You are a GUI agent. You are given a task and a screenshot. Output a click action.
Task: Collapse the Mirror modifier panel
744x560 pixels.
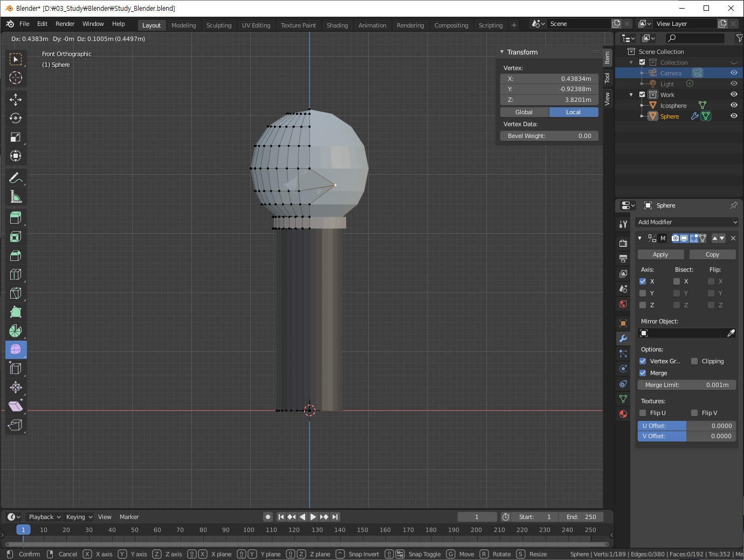point(640,238)
